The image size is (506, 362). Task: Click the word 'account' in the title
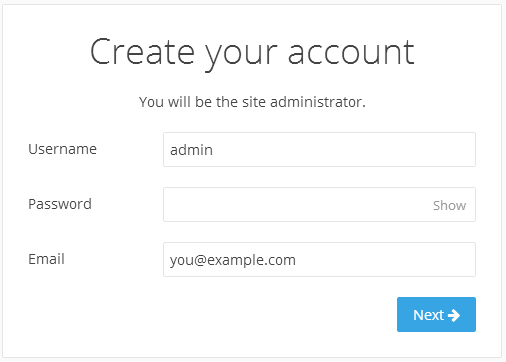coord(351,52)
